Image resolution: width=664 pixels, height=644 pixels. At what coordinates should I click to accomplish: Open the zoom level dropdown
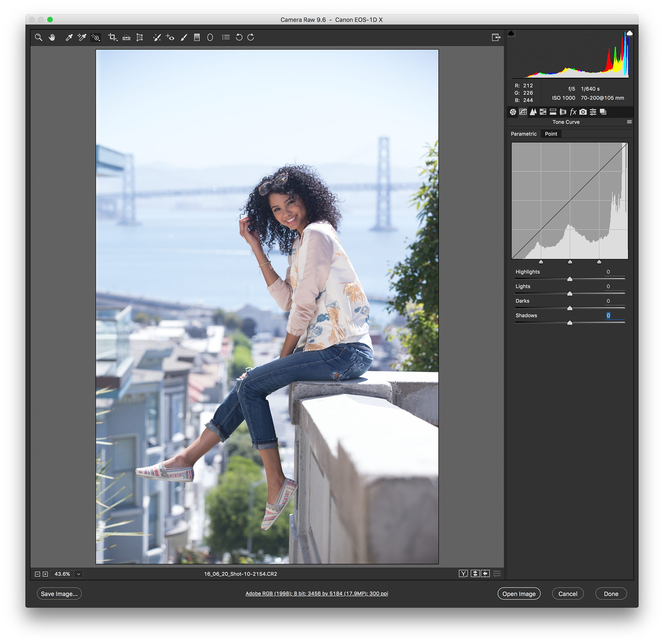click(79, 574)
